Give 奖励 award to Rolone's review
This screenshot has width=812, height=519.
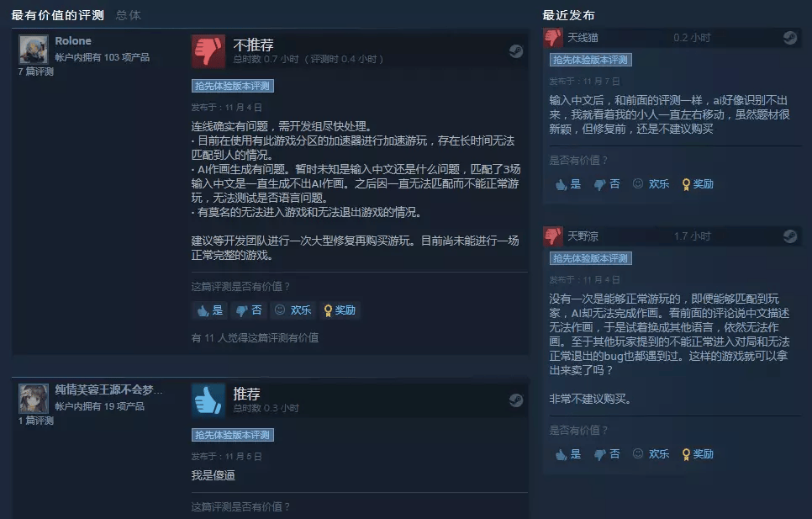click(x=340, y=310)
